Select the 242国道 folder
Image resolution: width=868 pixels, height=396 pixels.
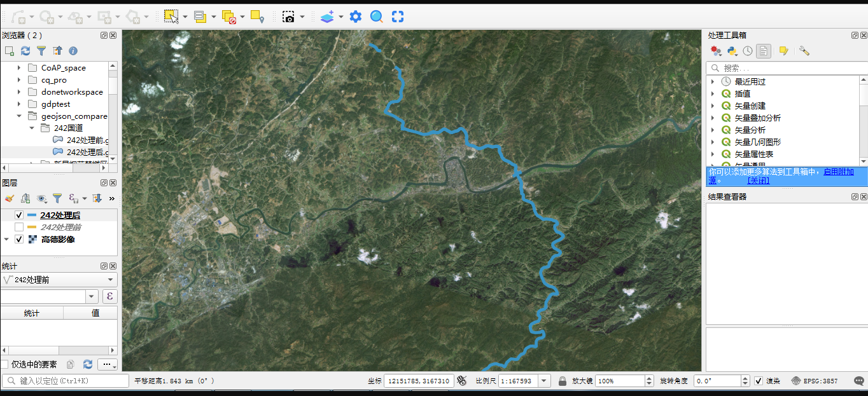coord(68,128)
